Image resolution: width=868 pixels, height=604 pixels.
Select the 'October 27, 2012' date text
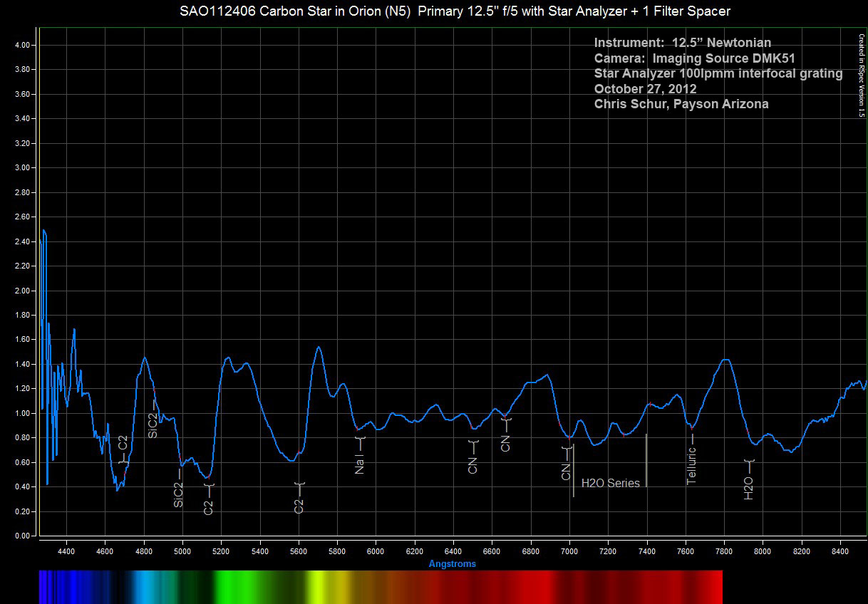pos(645,89)
